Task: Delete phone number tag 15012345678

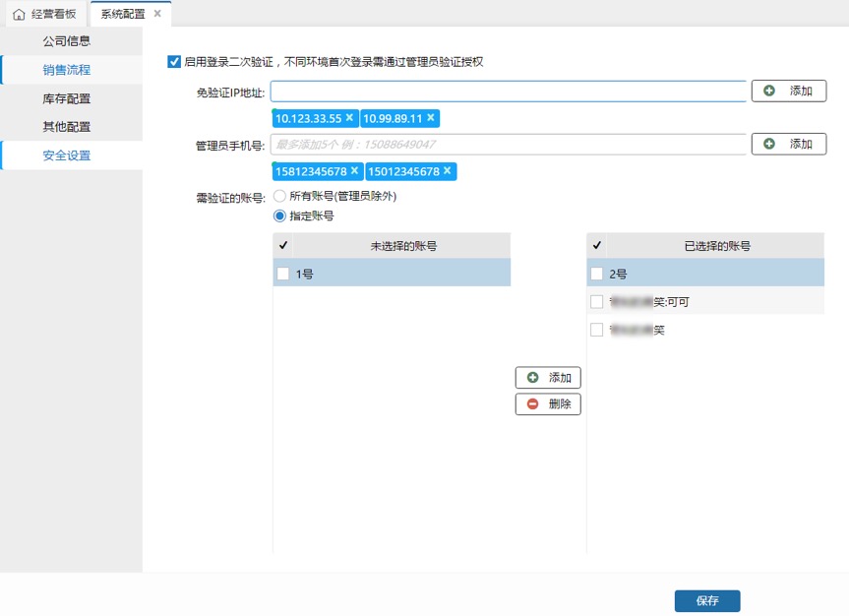Action: (x=448, y=171)
